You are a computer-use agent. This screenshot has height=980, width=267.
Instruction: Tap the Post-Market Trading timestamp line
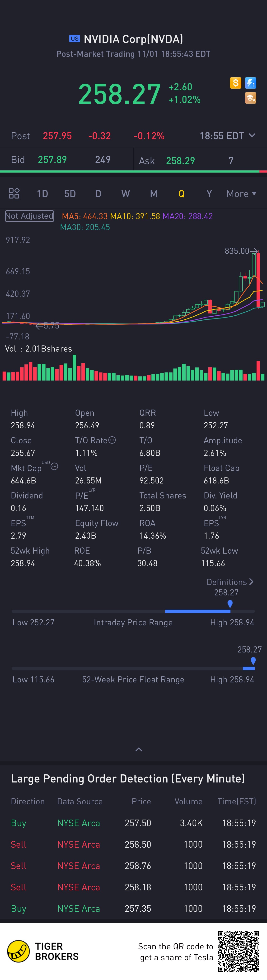tap(133, 54)
